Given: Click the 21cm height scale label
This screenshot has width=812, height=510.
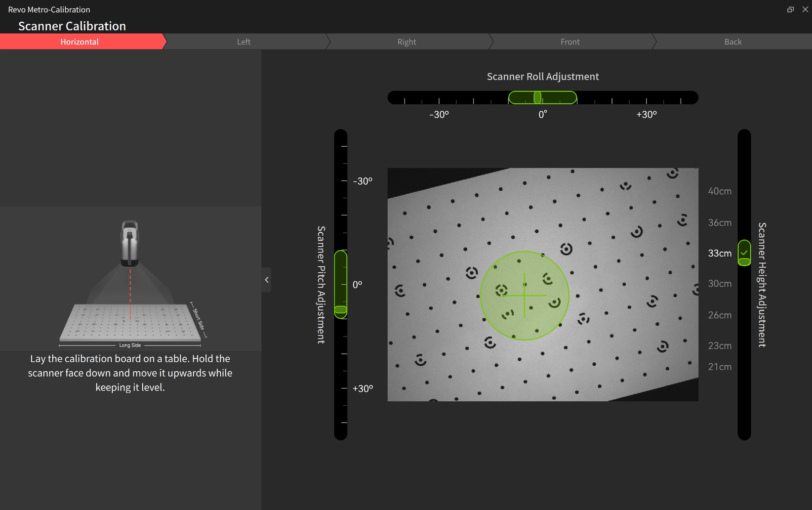Looking at the screenshot, I should (x=720, y=367).
